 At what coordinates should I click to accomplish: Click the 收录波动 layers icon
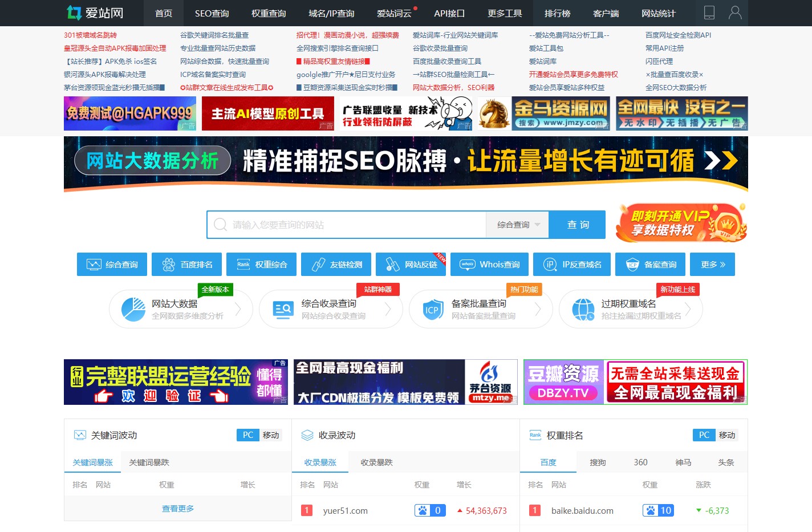[307, 435]
